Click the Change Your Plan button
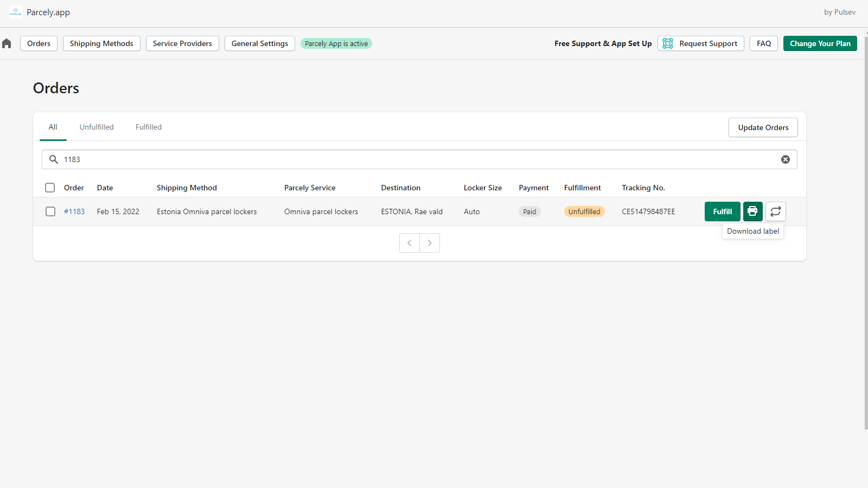 pos(820,43)
